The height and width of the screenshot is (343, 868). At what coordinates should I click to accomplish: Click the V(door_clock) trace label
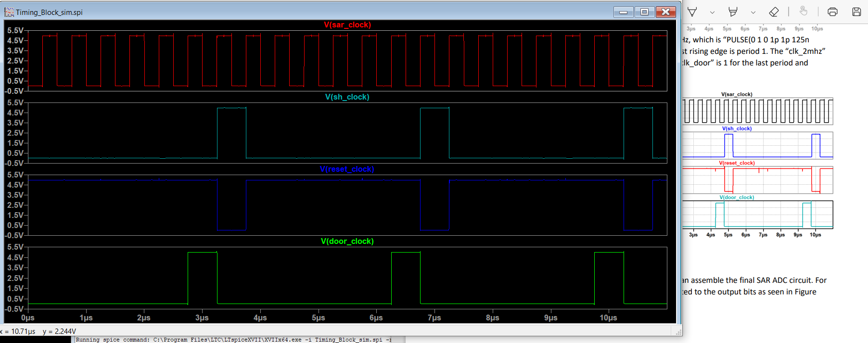347,241
